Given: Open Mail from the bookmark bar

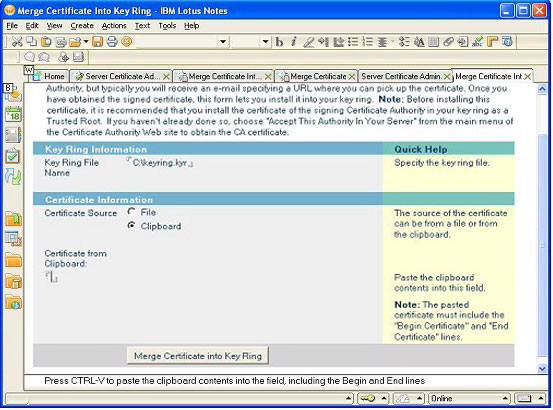Looking at the screenshot, I should click(x=13, y=93).
